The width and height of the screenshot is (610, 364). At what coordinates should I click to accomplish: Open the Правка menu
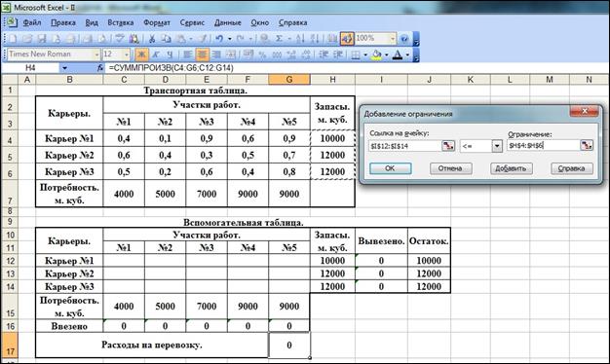point(63,22)
